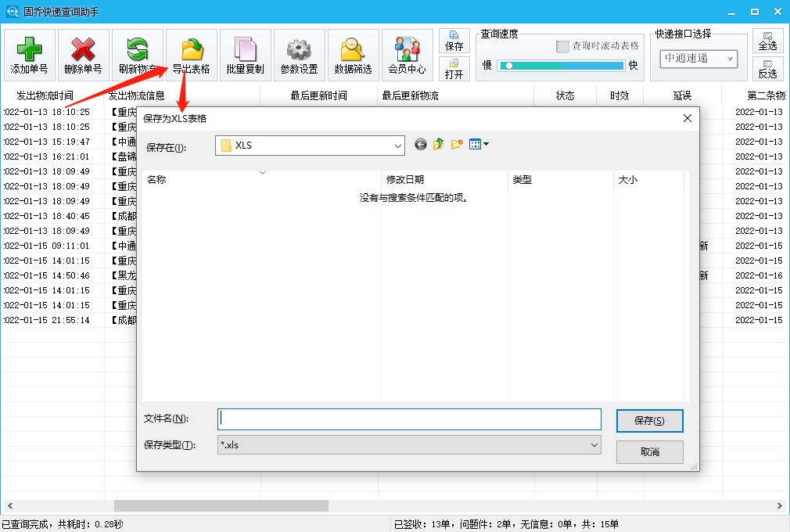Click the 保存(S) button

tap(649, 421)
